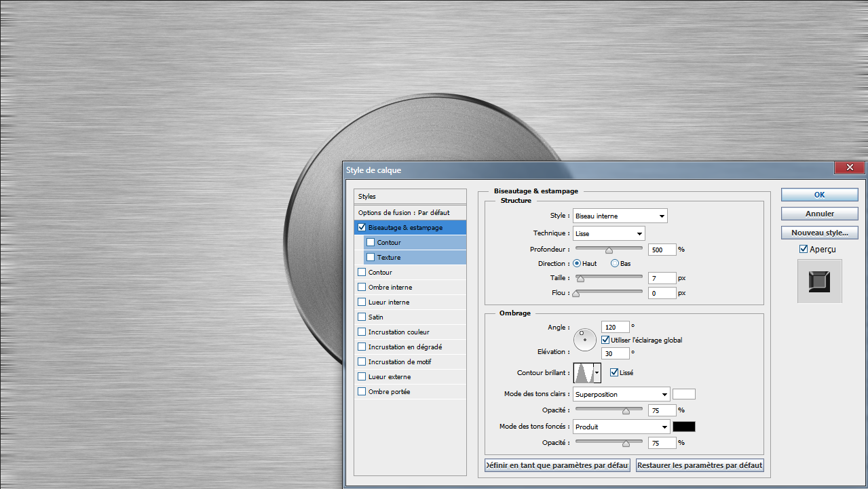Click the Annuler button

tap(820, 214)
